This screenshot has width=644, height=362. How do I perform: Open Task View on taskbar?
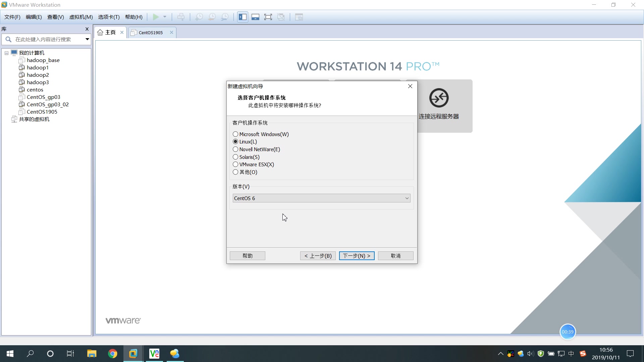[70, 353]
